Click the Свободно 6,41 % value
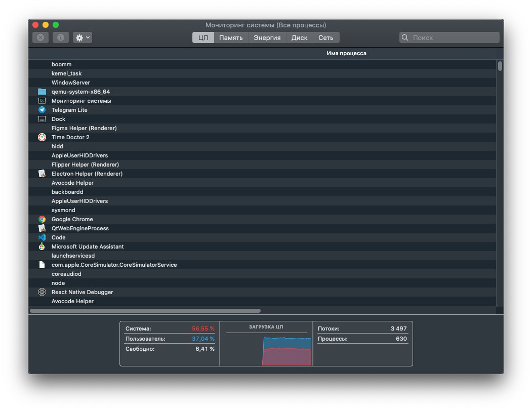The image size is (532, 411). 205,349
